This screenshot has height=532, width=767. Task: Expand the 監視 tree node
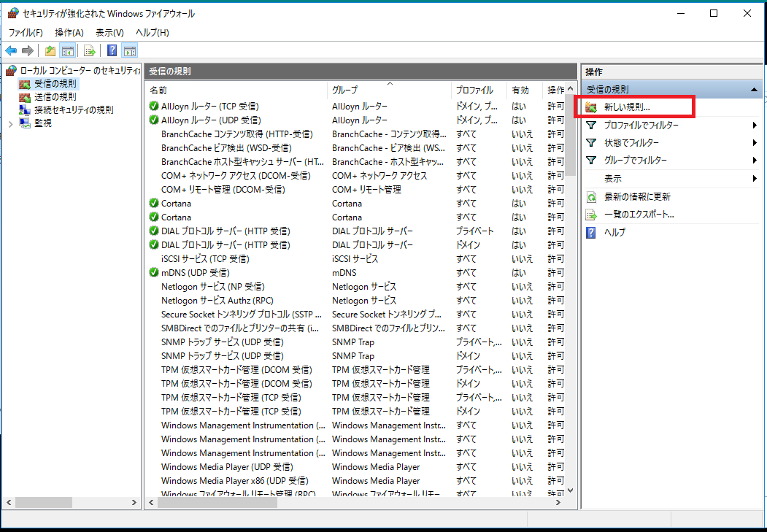[11, 124]
